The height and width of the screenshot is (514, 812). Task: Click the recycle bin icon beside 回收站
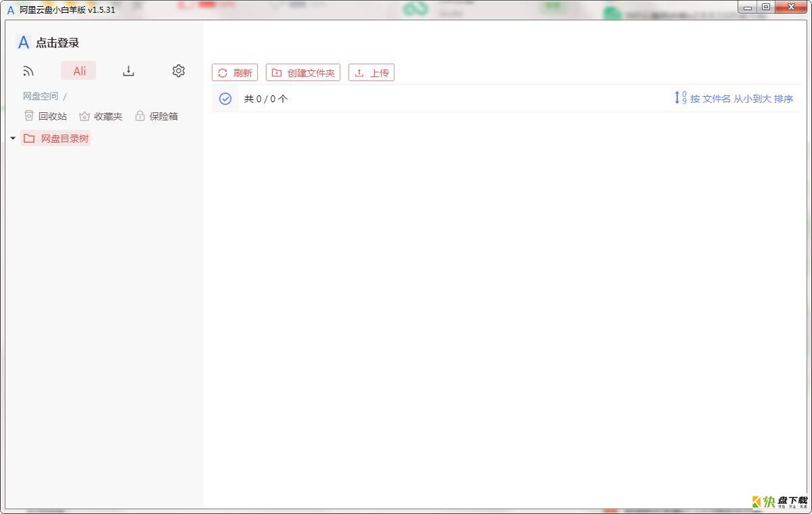[29, 116]
